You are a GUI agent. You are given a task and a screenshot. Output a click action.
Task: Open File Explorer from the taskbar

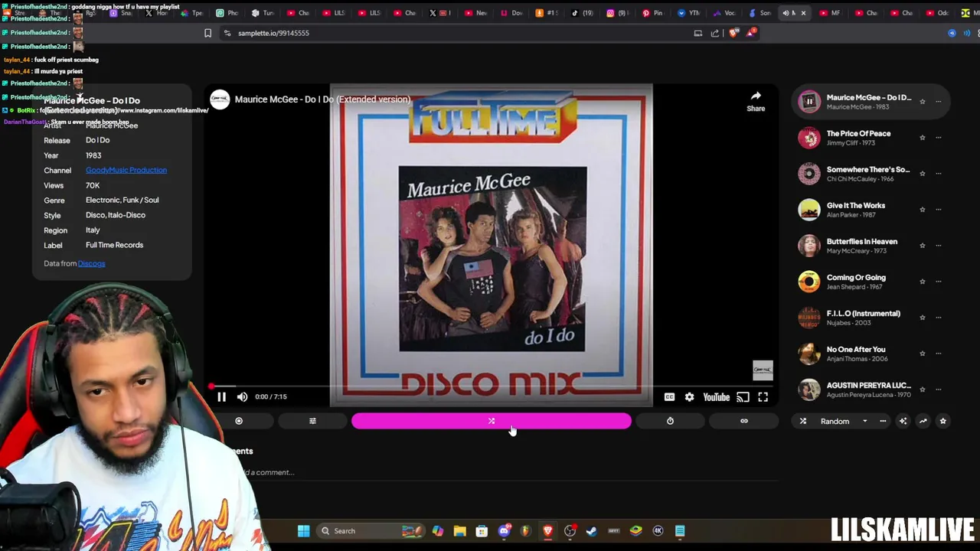click(459, 531)
